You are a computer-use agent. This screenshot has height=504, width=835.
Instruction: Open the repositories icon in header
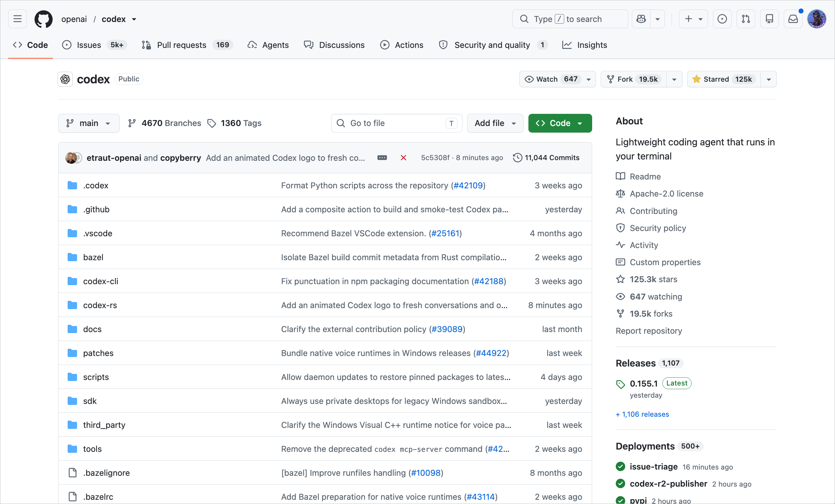[769, 19]
